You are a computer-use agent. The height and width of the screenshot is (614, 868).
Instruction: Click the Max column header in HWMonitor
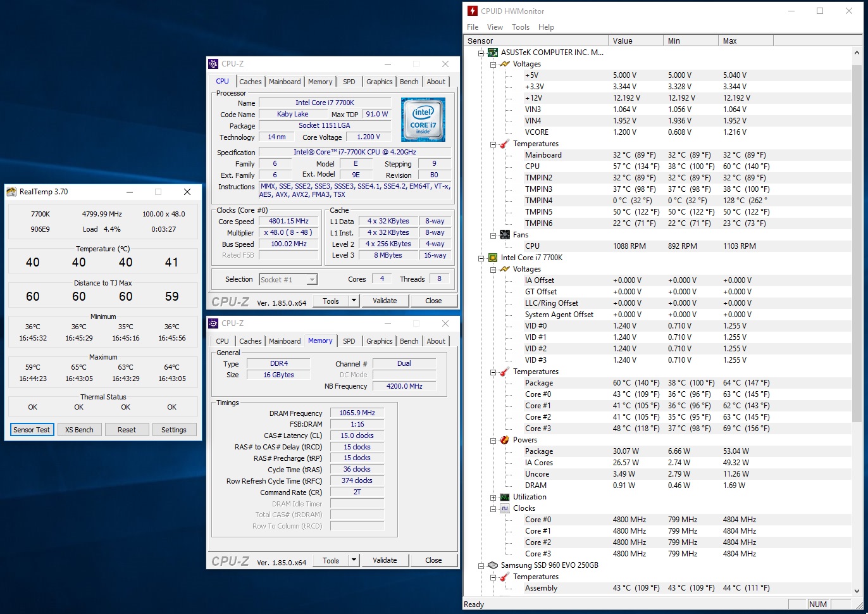tap(746, 41)
